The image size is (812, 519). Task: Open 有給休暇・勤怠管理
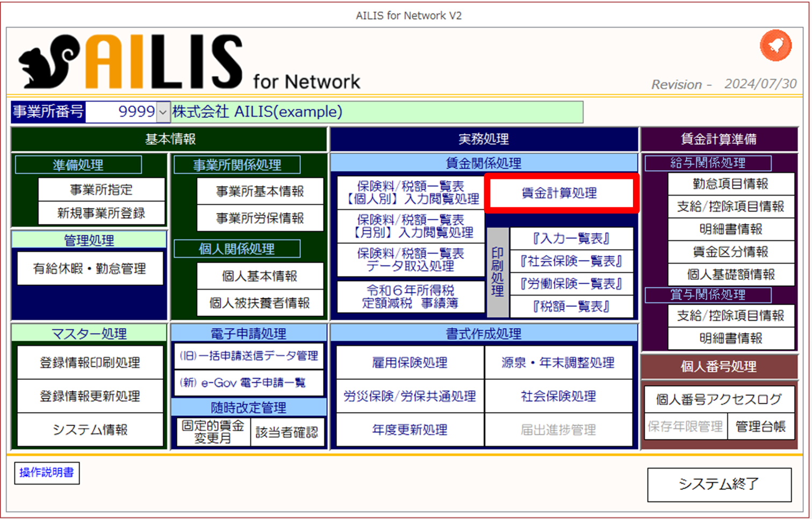(90, 269)
